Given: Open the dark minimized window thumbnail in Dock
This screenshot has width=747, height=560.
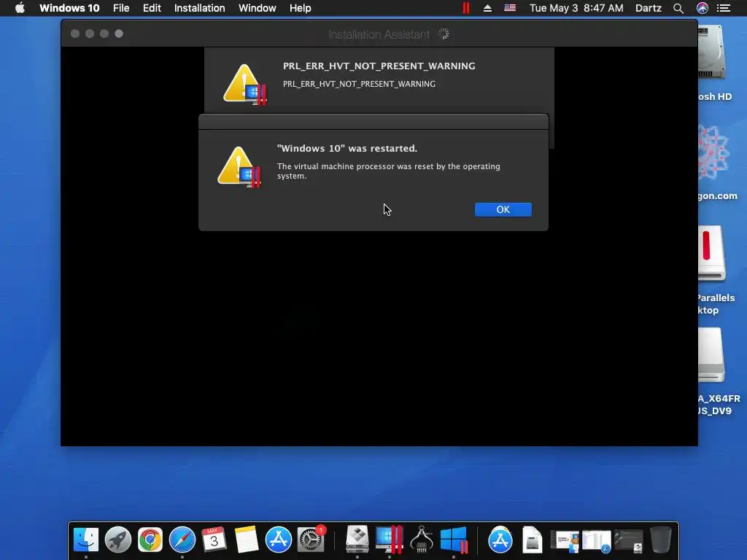Looking at the screenshot, I should 628,542.
